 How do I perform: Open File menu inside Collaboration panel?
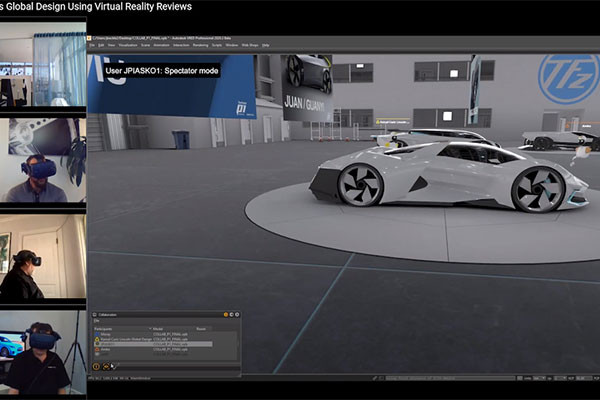pos(96,321)
